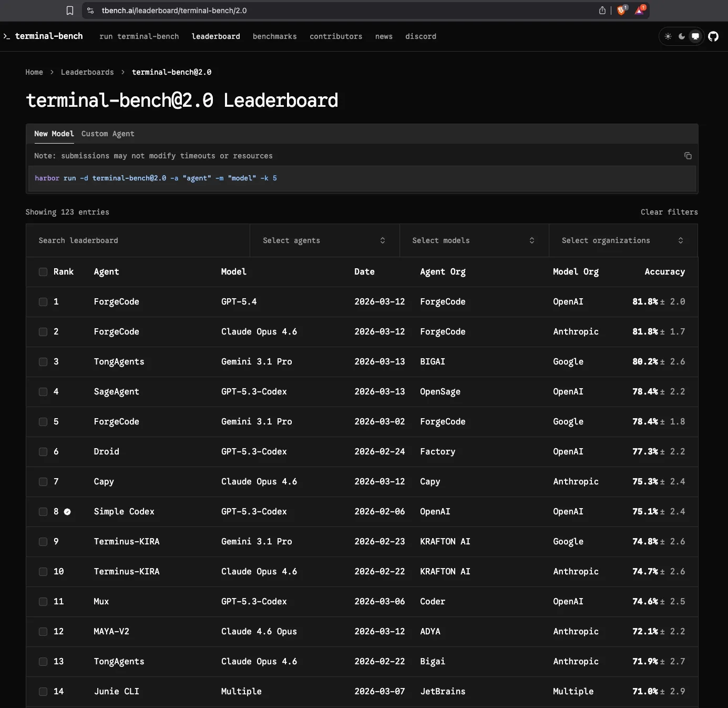The height and width of the screenshot is (708, 728).
Task: Open discord nav link
Action: 421,36
